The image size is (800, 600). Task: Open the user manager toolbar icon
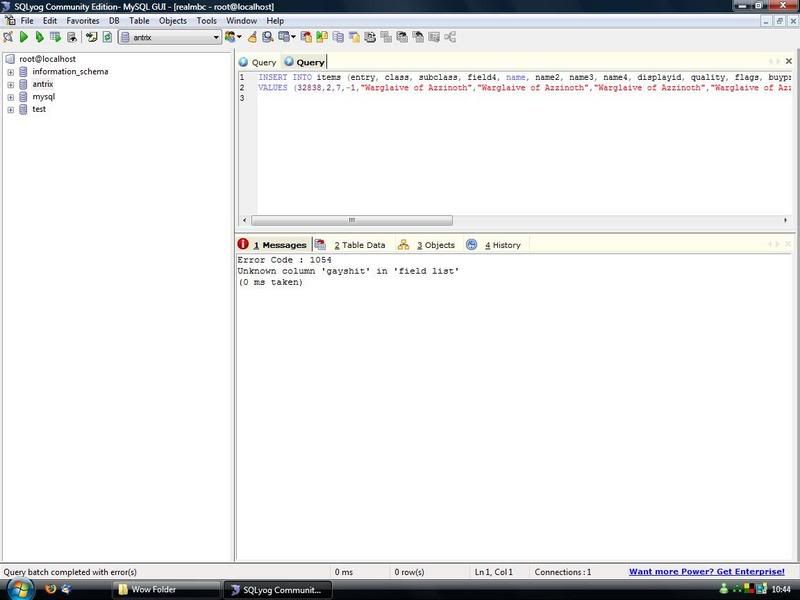[x=230, y=37]
